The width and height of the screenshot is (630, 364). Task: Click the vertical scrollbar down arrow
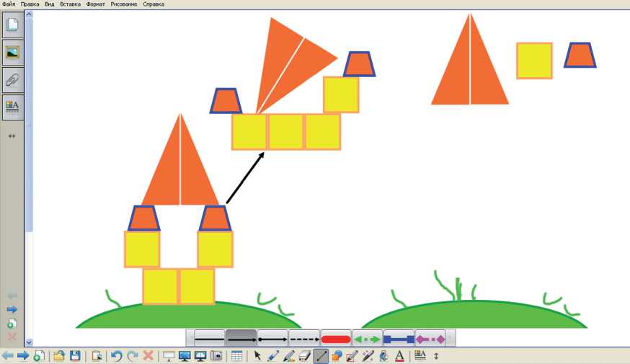coord(29,342)
